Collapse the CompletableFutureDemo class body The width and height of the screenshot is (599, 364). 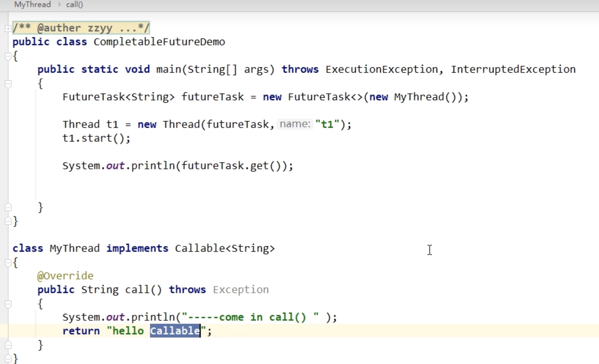8,57
